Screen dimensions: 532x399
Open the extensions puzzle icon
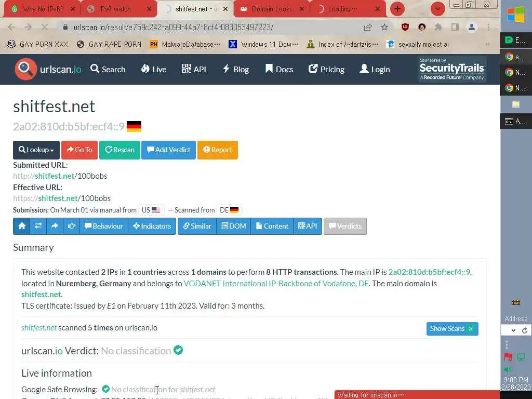pos(438,27)
